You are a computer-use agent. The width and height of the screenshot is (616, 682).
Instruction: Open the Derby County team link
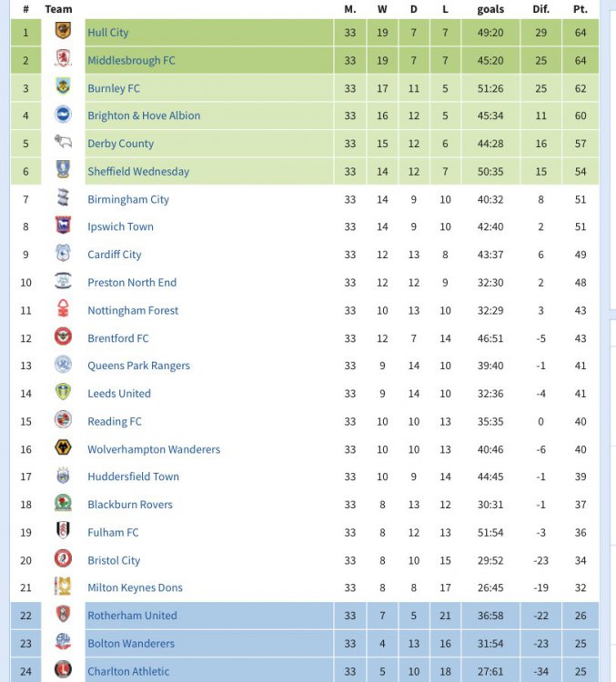[x=120, y=144]
